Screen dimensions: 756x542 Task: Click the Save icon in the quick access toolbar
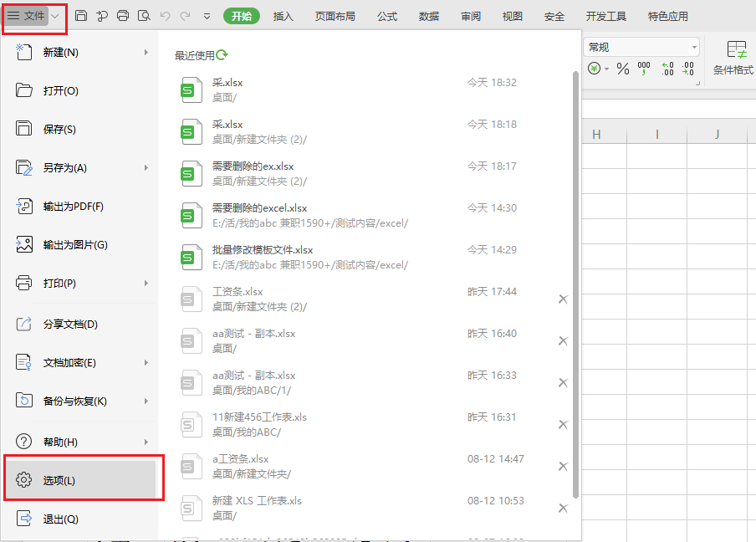pos(81,15)
